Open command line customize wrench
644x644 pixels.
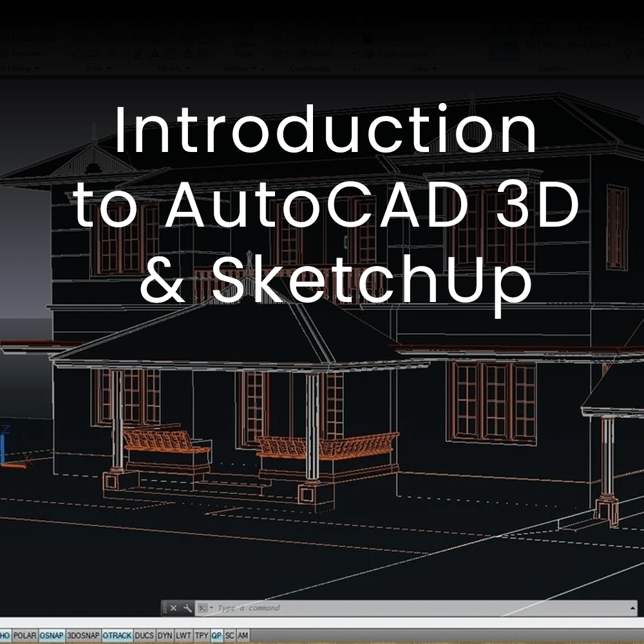187,608
